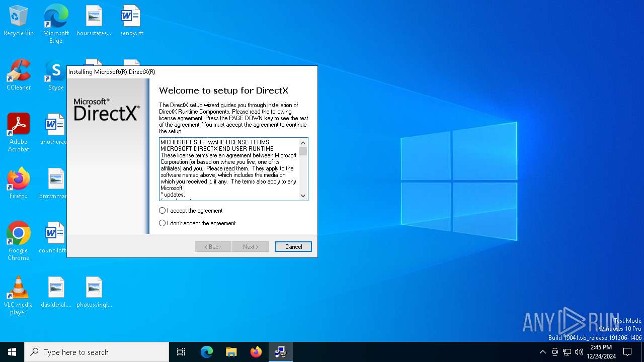Screen dimensions: 644x362
Task: Click license text scrollbar down arrow
Action: (303, 196)
